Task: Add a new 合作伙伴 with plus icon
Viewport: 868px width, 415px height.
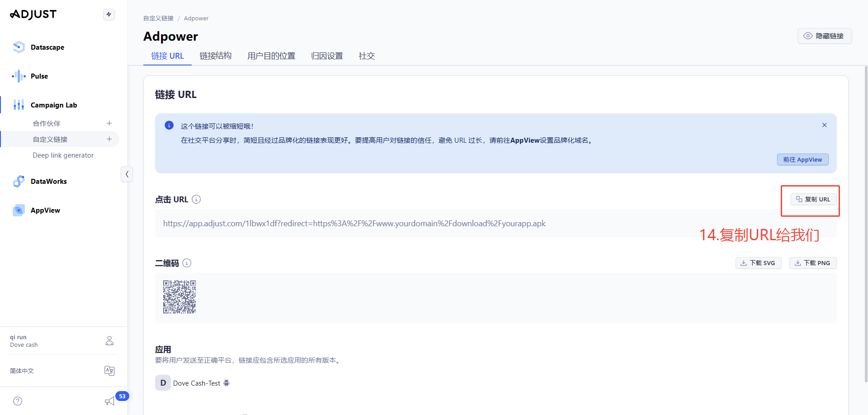Action: click(109, 123)
